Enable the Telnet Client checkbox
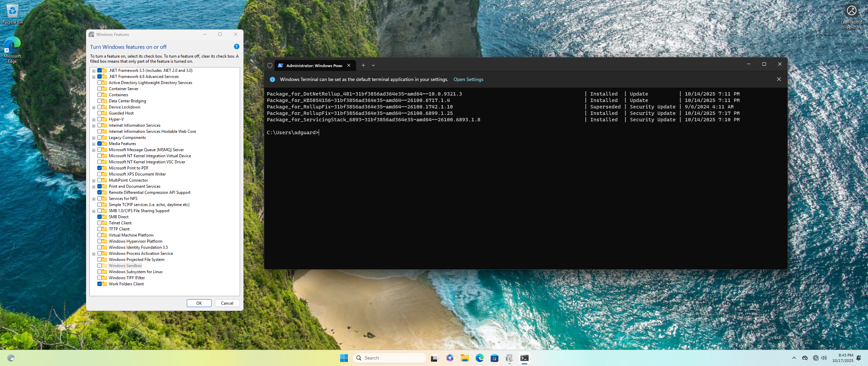This screenshot has height=366, width=868. pos(100,223)
